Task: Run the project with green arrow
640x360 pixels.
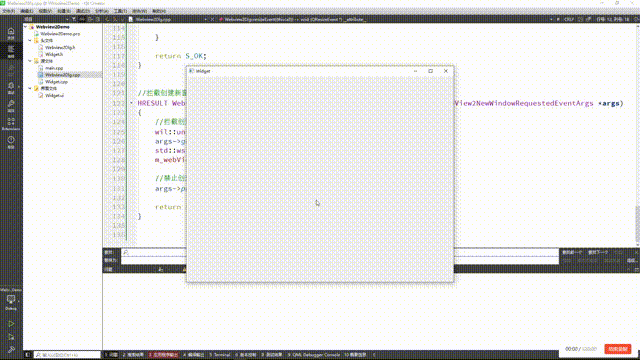Action: click(11, 324)
